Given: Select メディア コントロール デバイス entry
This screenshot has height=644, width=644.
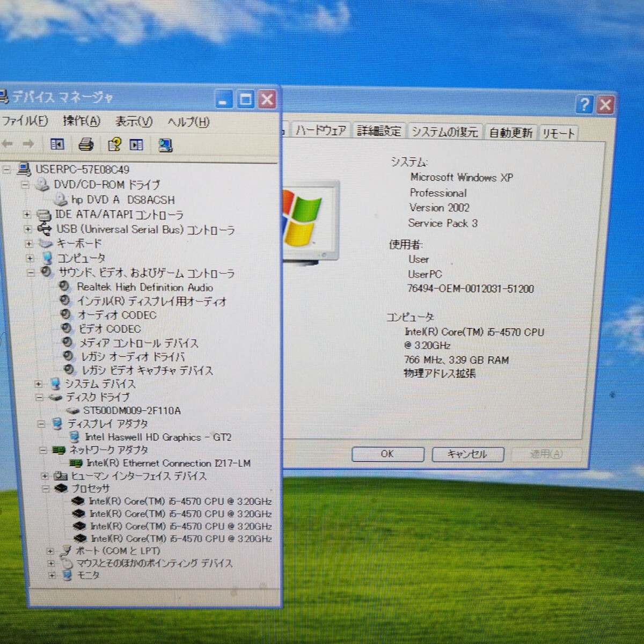Looking at the screenshot, I should point(139,343).
